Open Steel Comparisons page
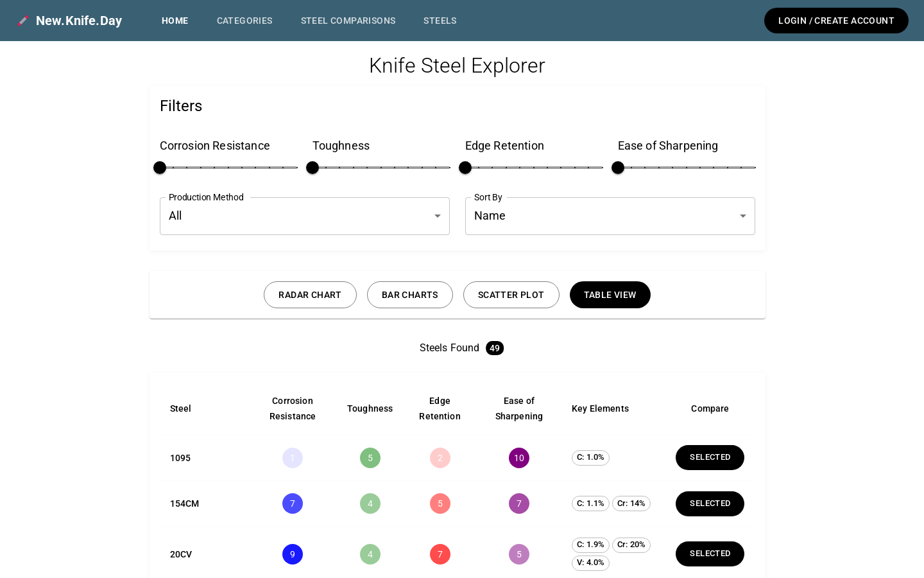 (x=348, y=21)
